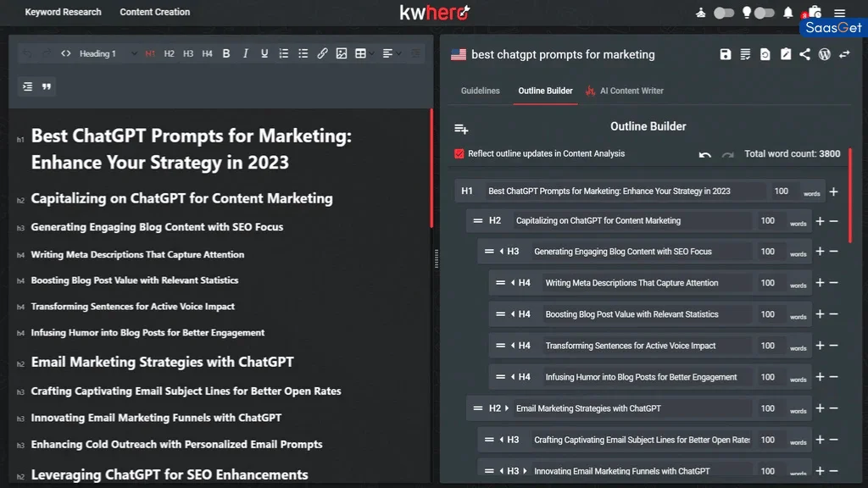This screenshot has height=488, width=868.
Task: Uncheck Reflect outline updates in Content Analysis
Action: [459, 154]
